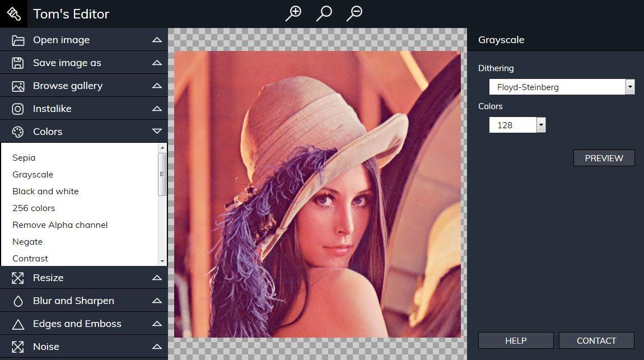
Task: Click the HELP button
Action: point(515,340)
